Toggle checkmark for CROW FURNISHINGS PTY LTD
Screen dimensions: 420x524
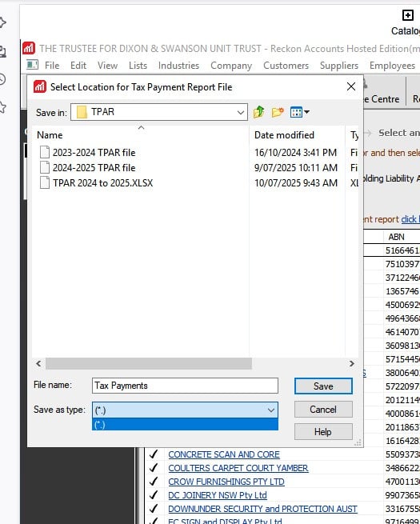(x=154, y=482)
